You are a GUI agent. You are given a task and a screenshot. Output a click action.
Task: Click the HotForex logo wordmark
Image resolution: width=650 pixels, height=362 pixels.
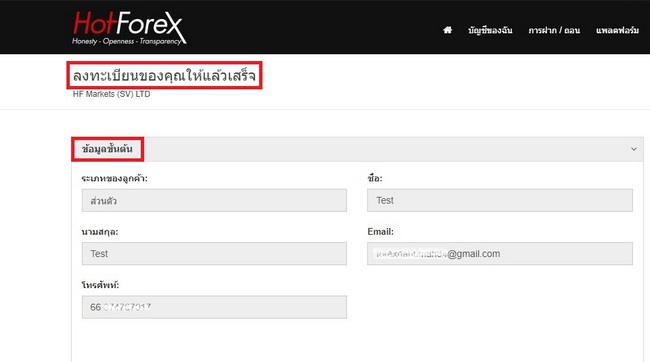[128, 23]
